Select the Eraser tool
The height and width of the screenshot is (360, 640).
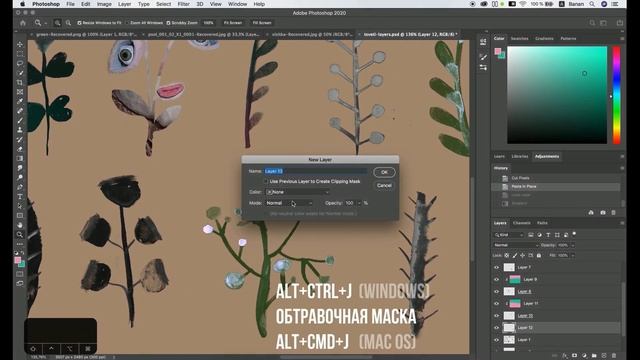pyautogui.click(x=20, y=149)
